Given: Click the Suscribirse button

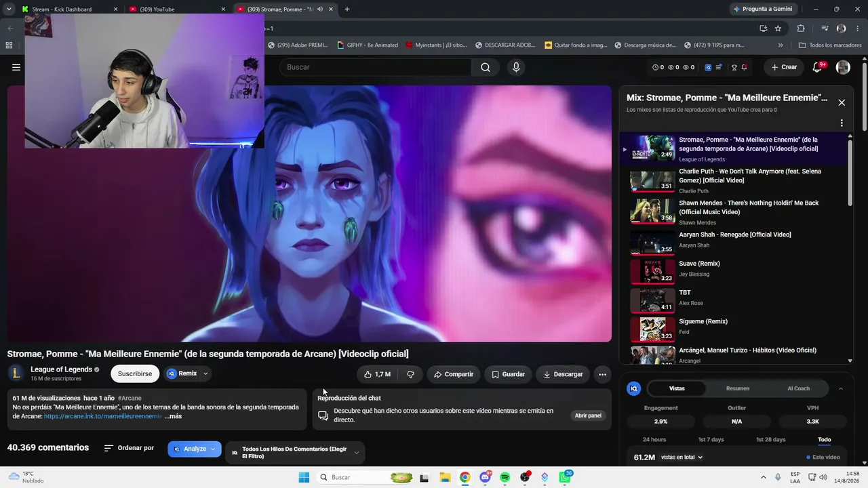Looking at the screenshot, I should pos(135,373).
